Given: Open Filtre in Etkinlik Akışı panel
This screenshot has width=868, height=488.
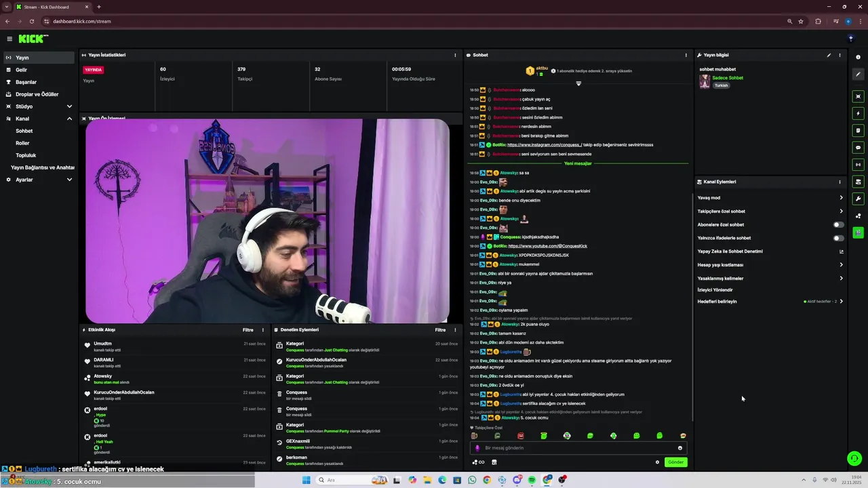Looking at the screenshot, I should click(x=248, y=330).
